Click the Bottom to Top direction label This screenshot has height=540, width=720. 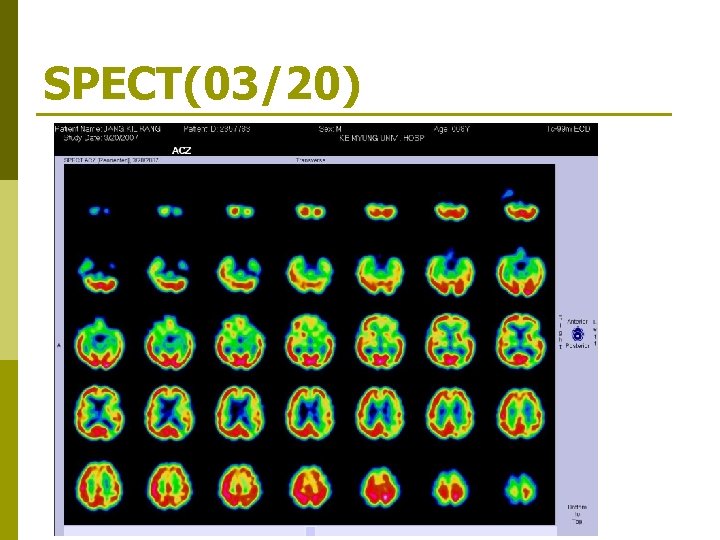pyautogui.click(x=577, y=514)
